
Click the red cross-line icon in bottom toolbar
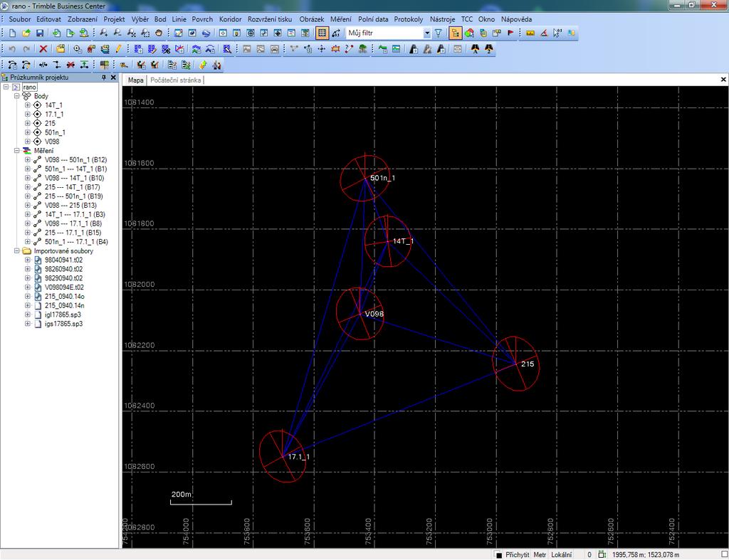coord(70,65)
